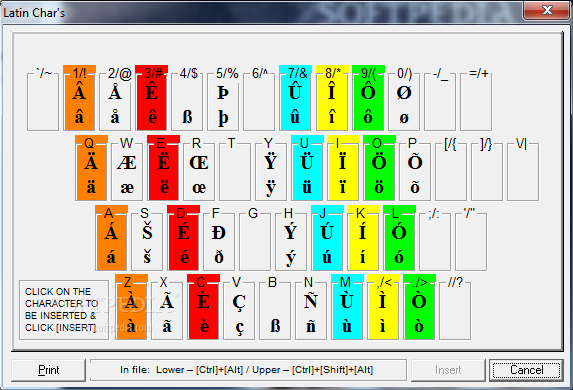Viewport: 573px width, 390px height.
Task: Choose lowercase ü on the U key
Action: [x=307, y=187]
